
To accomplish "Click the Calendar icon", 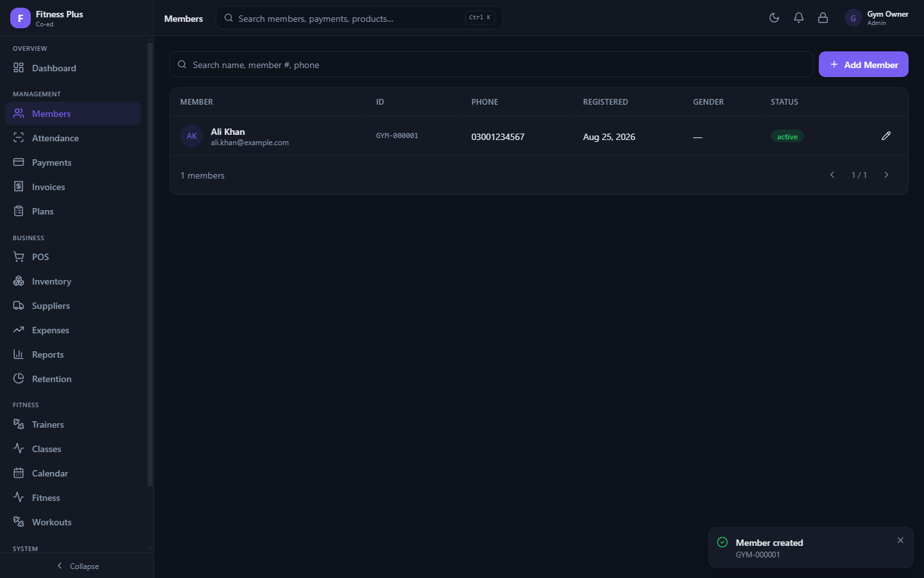I will pyautogui.click(x=19, y=473).
